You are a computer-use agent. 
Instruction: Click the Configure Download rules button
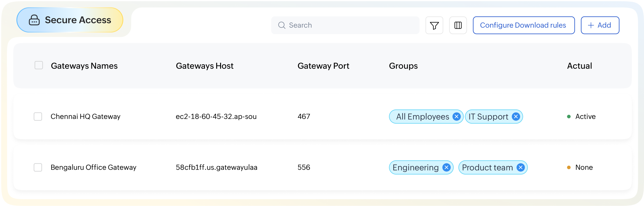coord(524,25)
